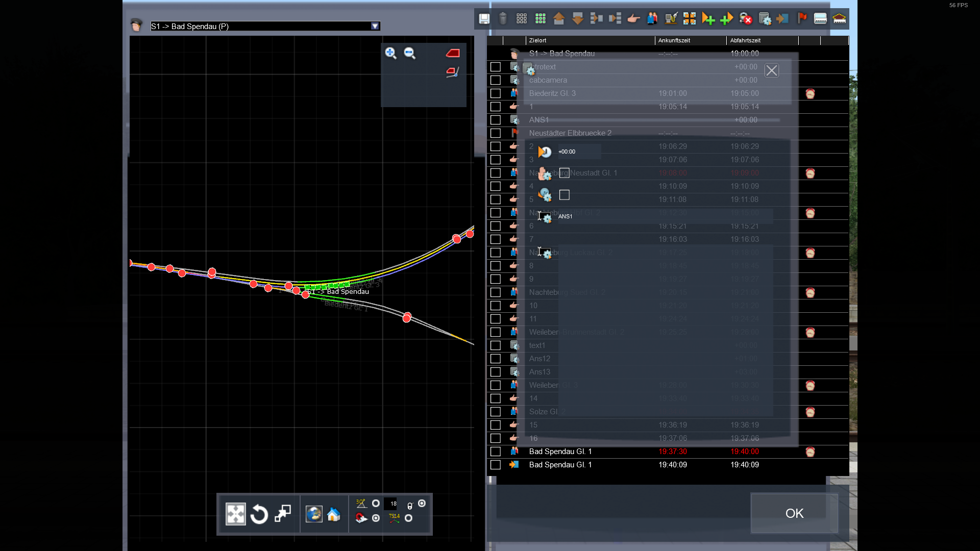Click the refuel fuel pump icon

pyautogui.click(x=671, y=19)
